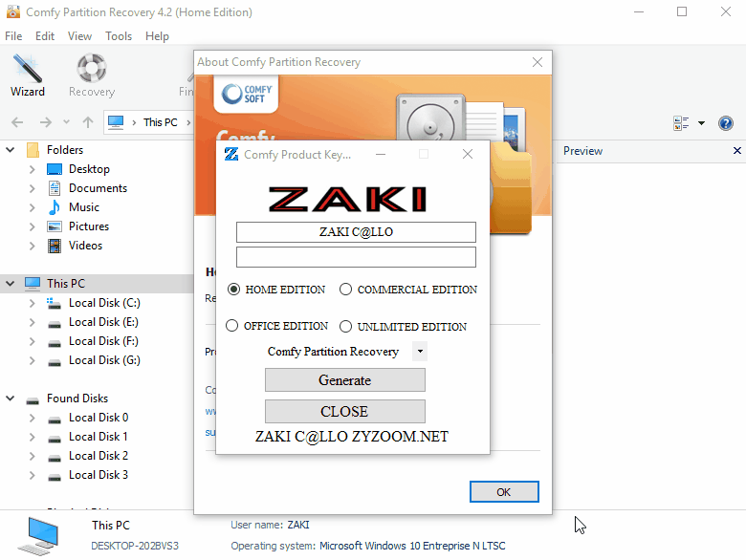746x560 pixels.
Task: Collapse the This PC tree section
Action: pyautogui.click(x=10, y=284)
